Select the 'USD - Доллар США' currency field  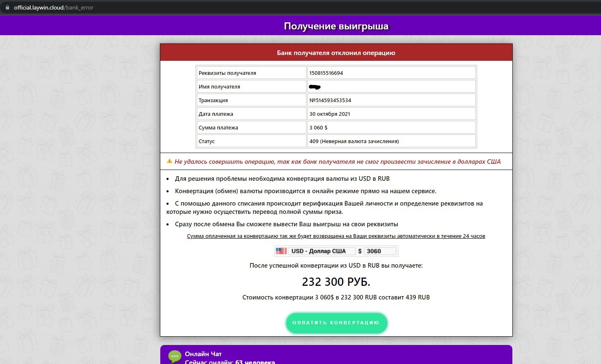click(322, 251)
